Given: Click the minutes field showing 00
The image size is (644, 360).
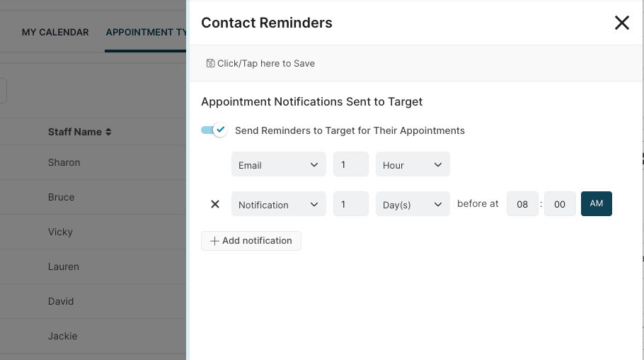Looking at the screenshot, I should 560,205.
